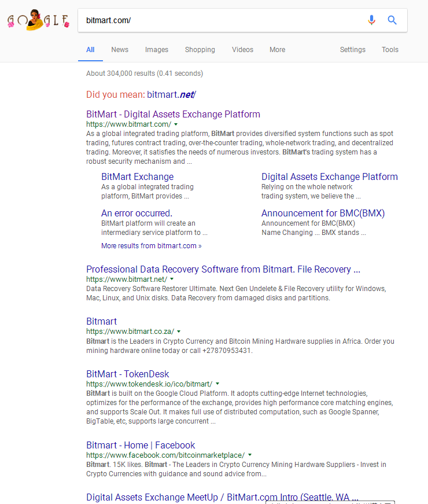Open search Settings menu
The height and width of the screenshot is (504, 428).
pyautogui.click(x=352, y=50)
